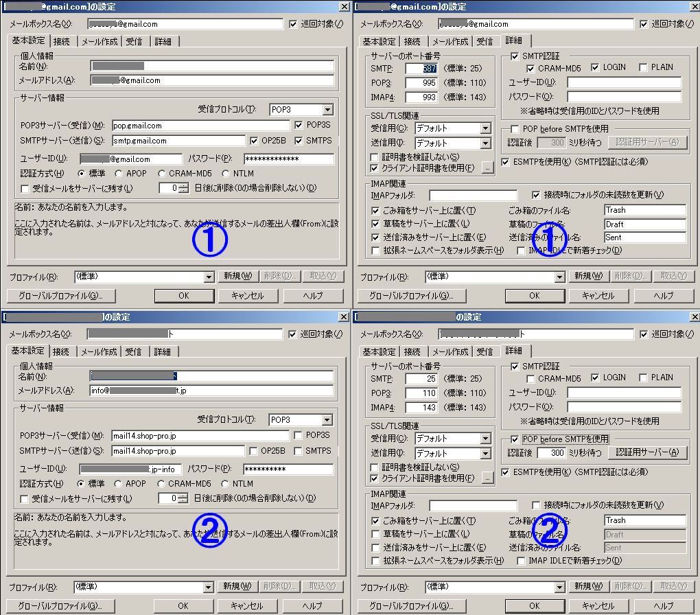Click the title bar checkmark icon of the gmail.com basic settings dialog
Screen dimensions: 700x615
(343, 7)
